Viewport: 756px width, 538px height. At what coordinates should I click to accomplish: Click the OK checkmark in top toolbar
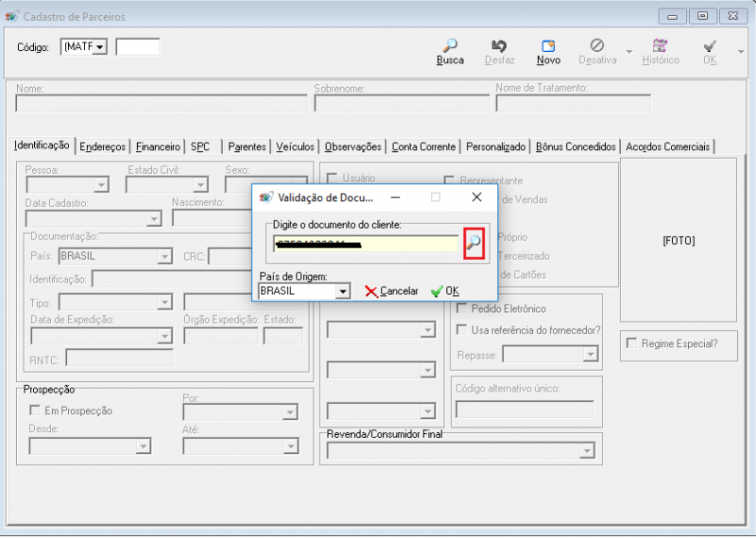coord(710,46)
